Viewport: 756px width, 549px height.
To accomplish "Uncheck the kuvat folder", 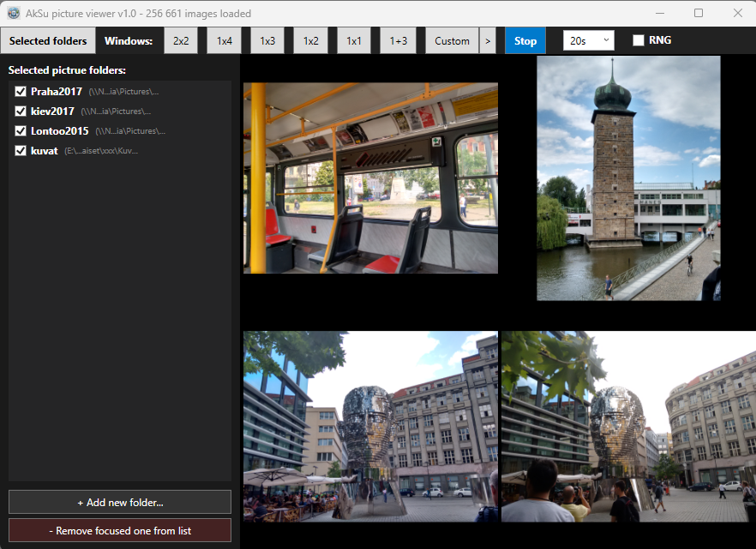I will [21, 150].
